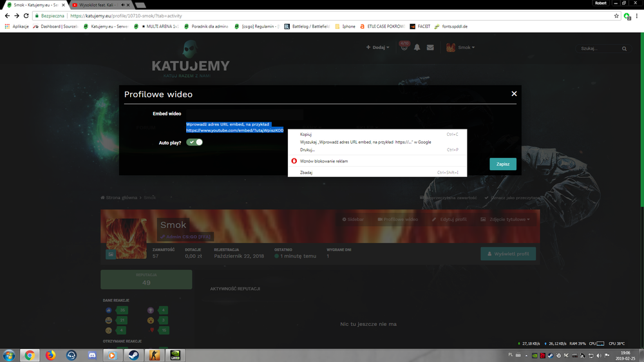
Task: Click the Oznacz jako przeczytane link
Action: point(511,198)
